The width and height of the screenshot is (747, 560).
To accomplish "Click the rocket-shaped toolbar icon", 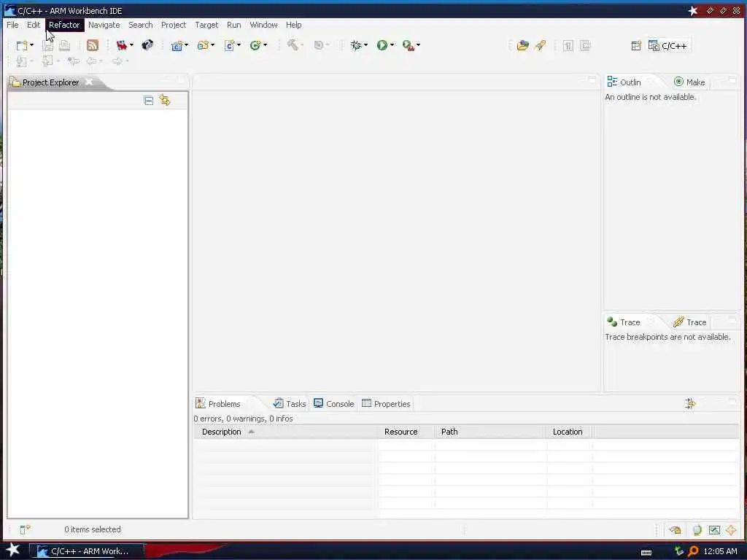I will pos(541,45).
